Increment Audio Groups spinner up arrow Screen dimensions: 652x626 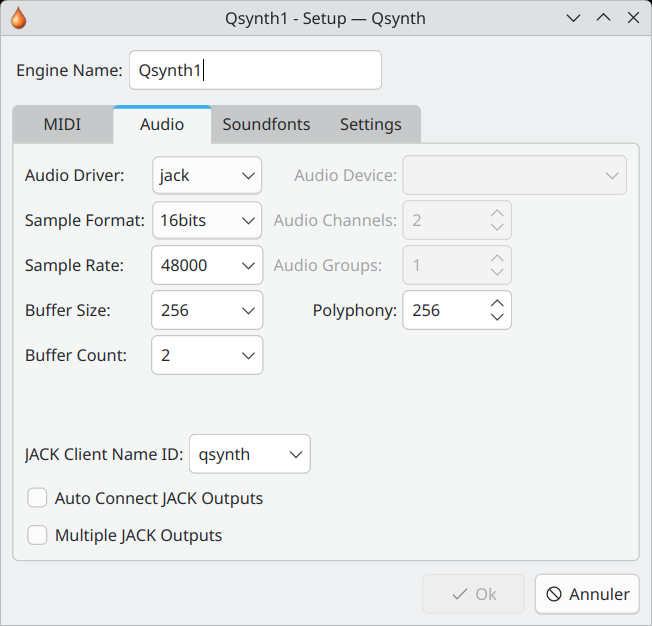[x=497, y=258]
